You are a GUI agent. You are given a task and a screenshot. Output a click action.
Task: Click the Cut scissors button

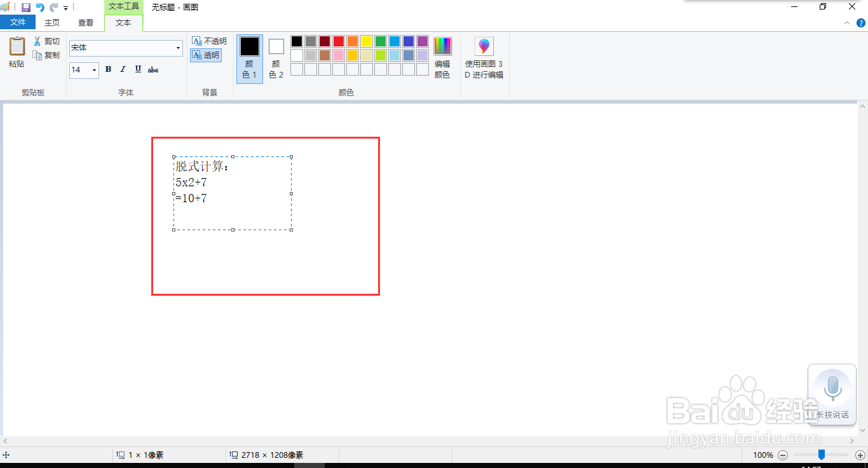[47, 41]
